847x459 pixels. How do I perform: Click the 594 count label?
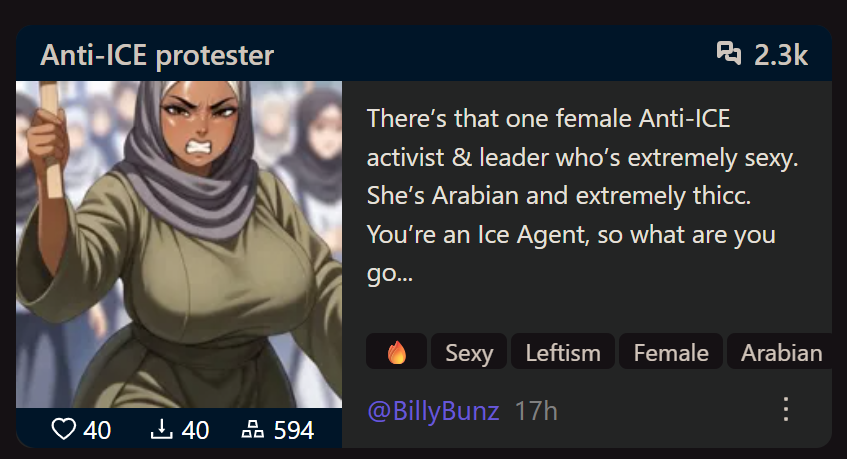point(293,430)
